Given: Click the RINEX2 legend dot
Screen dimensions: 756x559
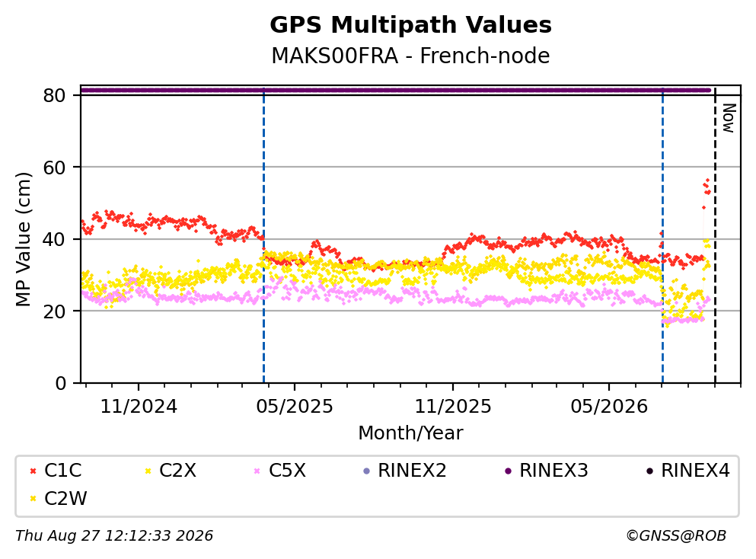Looking at the screenshot, I should (366, 471).
